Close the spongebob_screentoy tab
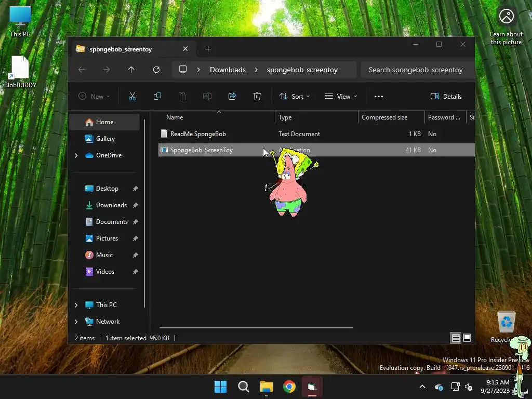Screen dimensions: 532x399 click(x=185, y=49)
